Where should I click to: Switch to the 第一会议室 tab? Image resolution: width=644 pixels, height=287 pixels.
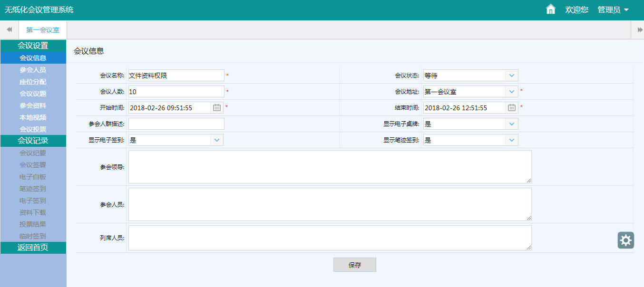(x=43, y=30)
